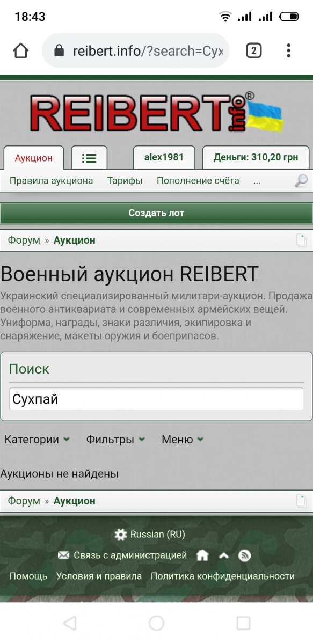Click the footer home icon
This screenshot has height=644, width=313.
[x=202, y=555]
